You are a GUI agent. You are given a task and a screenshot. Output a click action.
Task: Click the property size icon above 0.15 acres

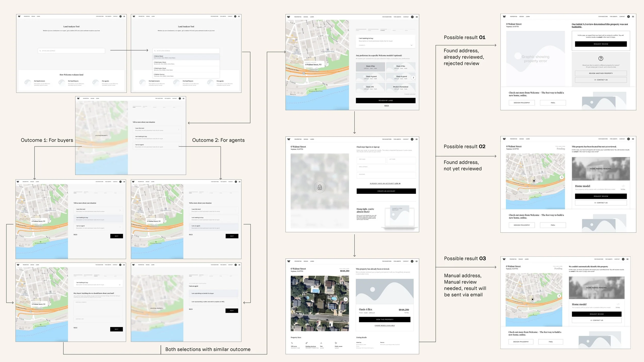point(292,343)
